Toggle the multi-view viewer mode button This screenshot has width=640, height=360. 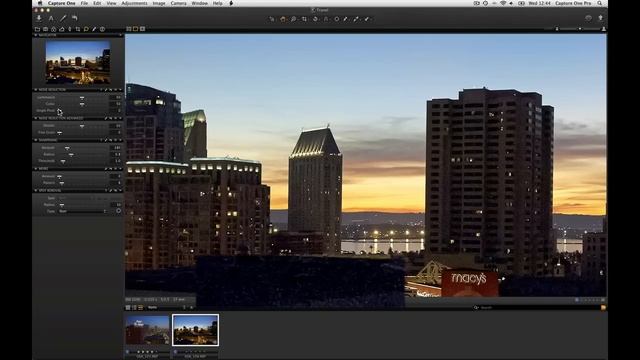[x=129, y=29]
